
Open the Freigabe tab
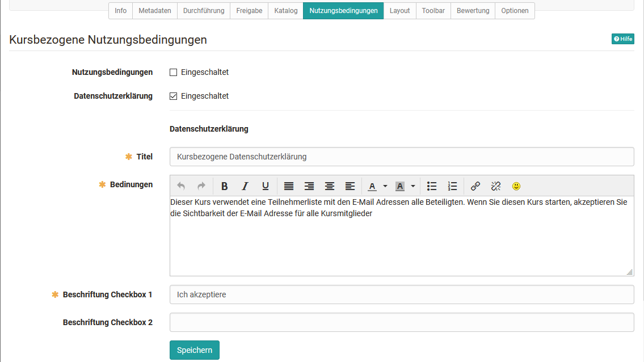click(x=249, y=11)
